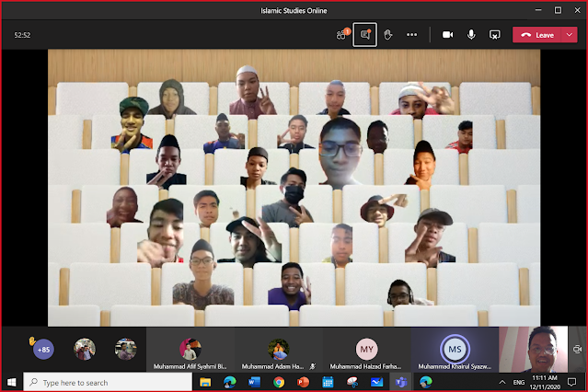The image size is (588, 392).
Task: Click the Share content screen icon
Action: tap(495, 35)
